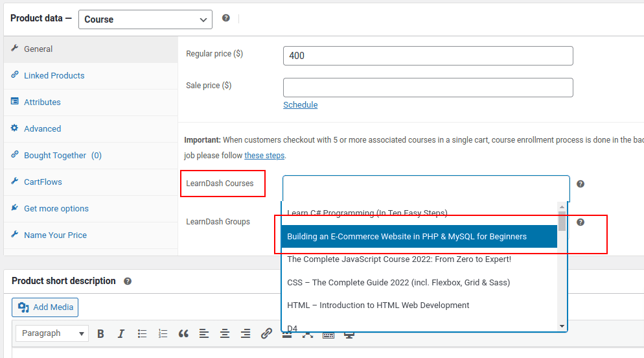This screenshot has height=358, width=644.
Task: Align text to center
Action: tap(225, 334)
